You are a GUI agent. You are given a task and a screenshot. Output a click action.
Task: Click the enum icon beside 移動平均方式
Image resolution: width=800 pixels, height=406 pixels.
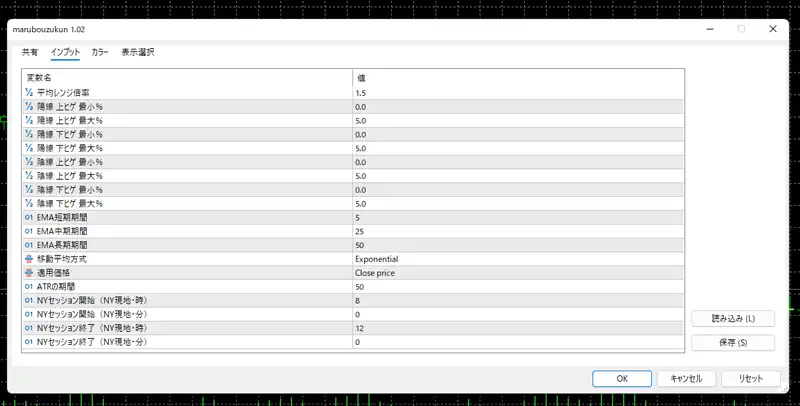[29, 258]
